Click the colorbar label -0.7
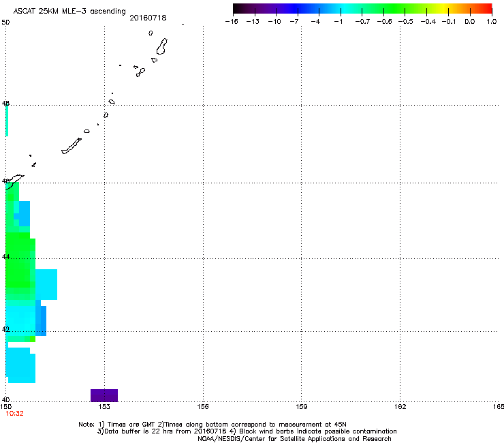Screen dimensions: 504x443 point(362,22)
